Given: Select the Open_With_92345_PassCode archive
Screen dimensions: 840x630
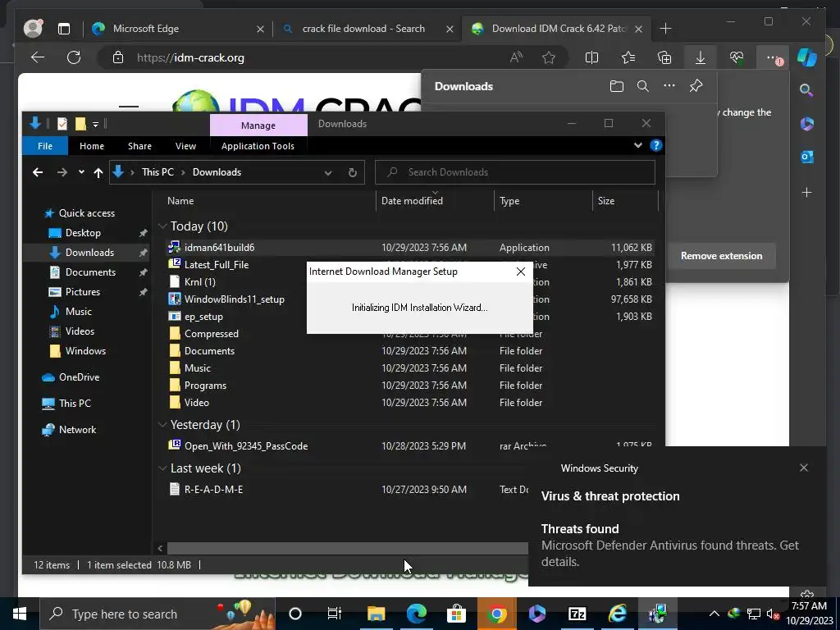Looking at the screenshot, I should coord(246,445).
